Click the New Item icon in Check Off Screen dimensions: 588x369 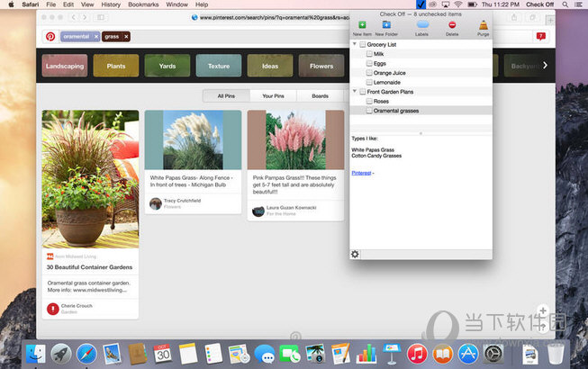click(x=362, y=24)
